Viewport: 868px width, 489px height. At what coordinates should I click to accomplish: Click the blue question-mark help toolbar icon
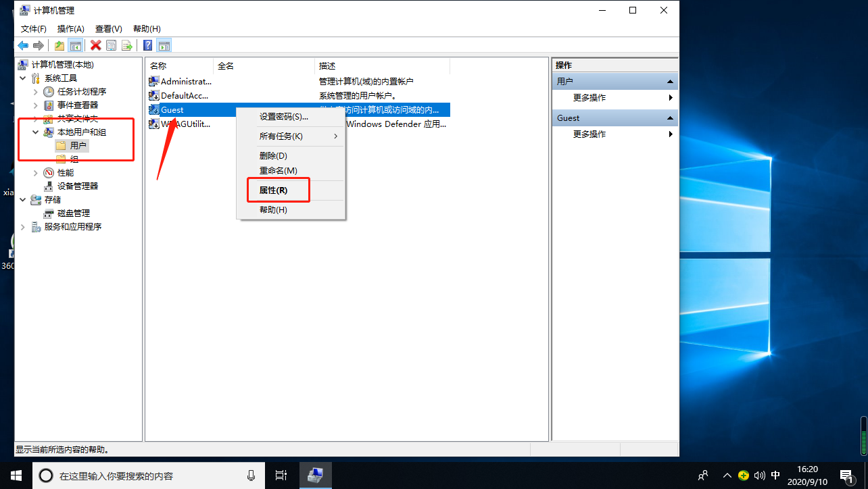[x=147, y=45]
